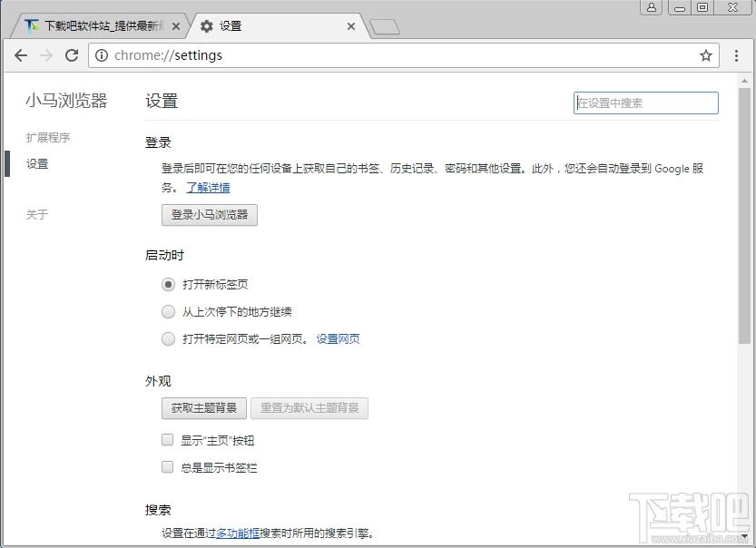Bookmark this page with the star icon
756x548 pixels.
pyautogui.click(x=706, y=55)
